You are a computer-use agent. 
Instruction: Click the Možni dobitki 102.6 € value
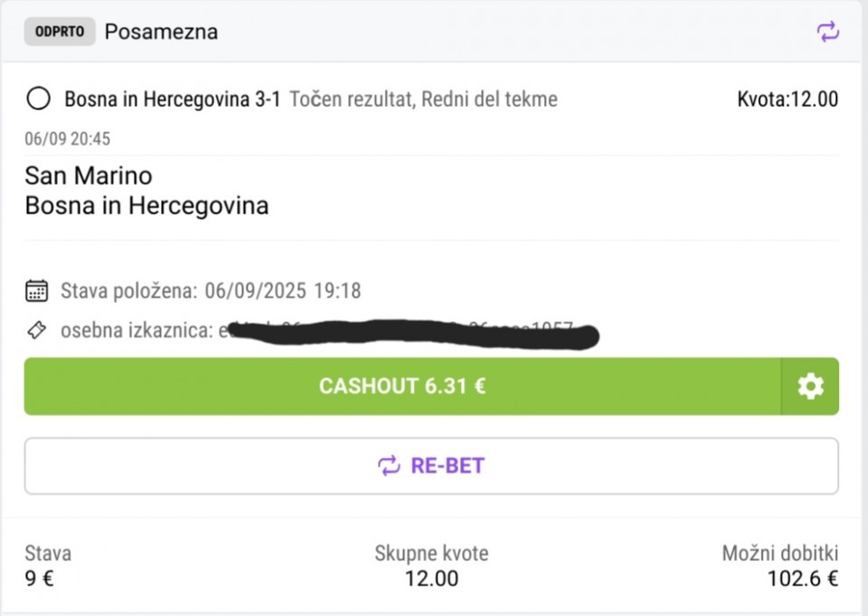coord(802,578)
